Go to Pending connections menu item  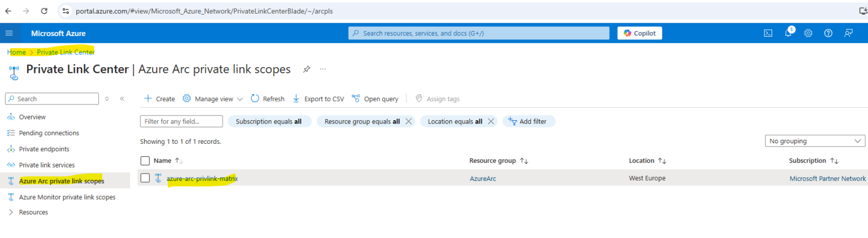(x=49, y=133)
